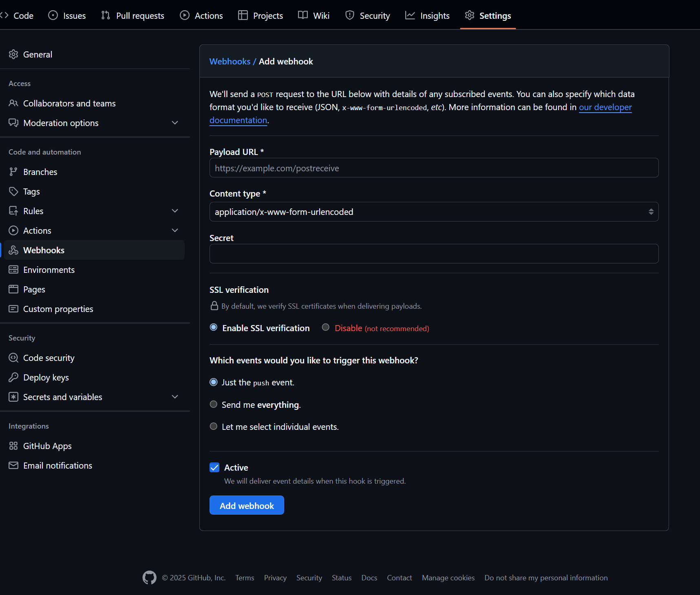
Task: Click the Issues circle icon
Action: coord(53,15)
